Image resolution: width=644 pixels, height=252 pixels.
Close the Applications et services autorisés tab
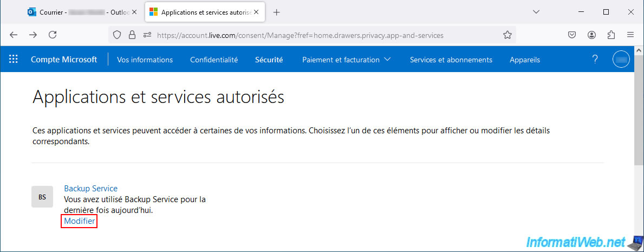(256, 12)
